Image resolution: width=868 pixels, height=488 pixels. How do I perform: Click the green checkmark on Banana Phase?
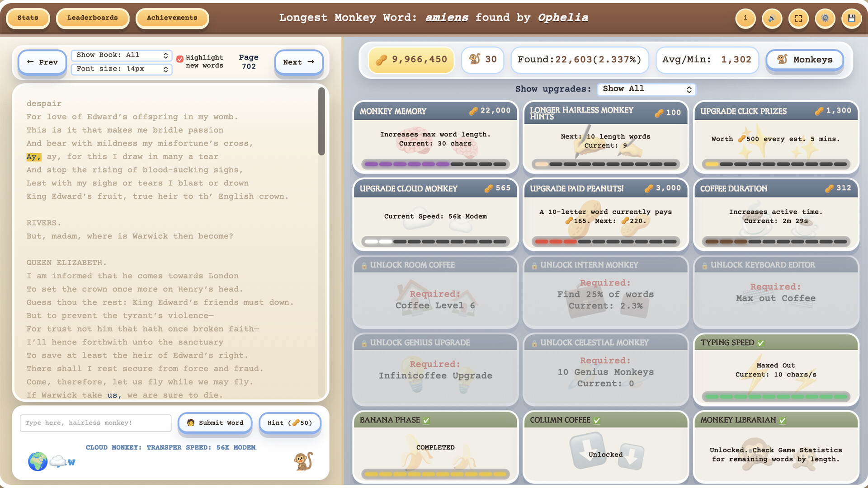(x=426, y=421)
